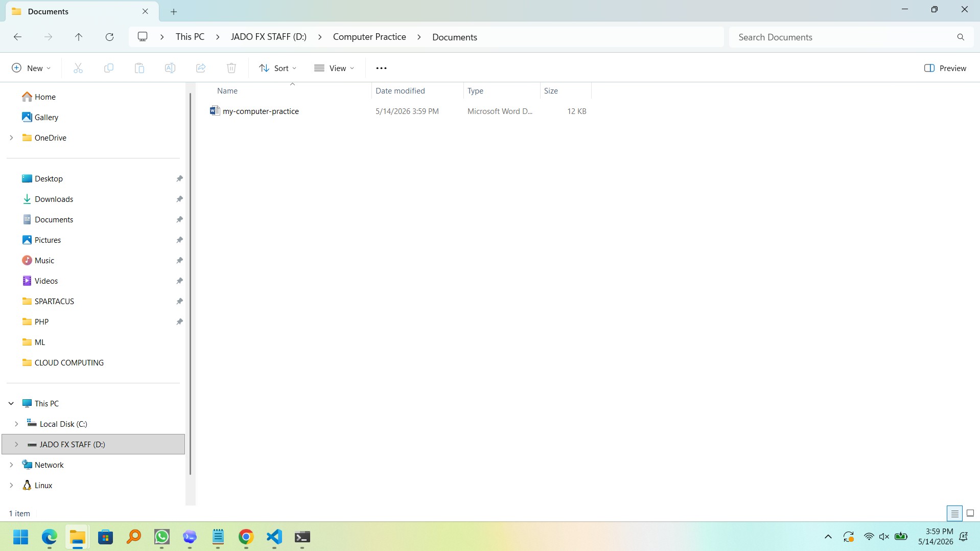This screenshot has height=551, width=980.
Task: Add a new tab
Action: 174,11
